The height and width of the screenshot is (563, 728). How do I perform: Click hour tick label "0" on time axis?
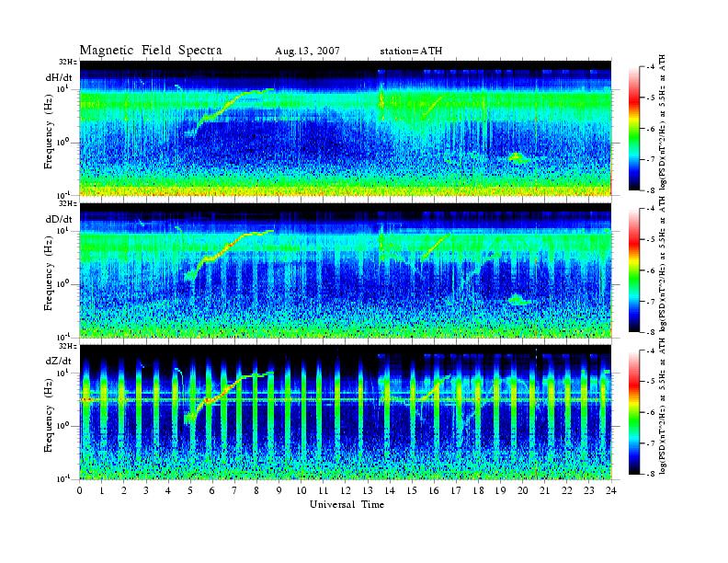[x=80, y=491]
